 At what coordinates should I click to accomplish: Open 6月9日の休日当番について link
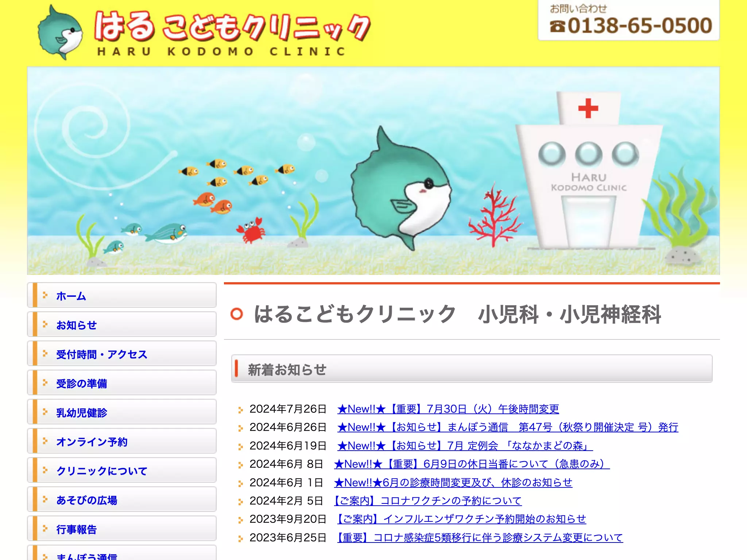[472, 464]
